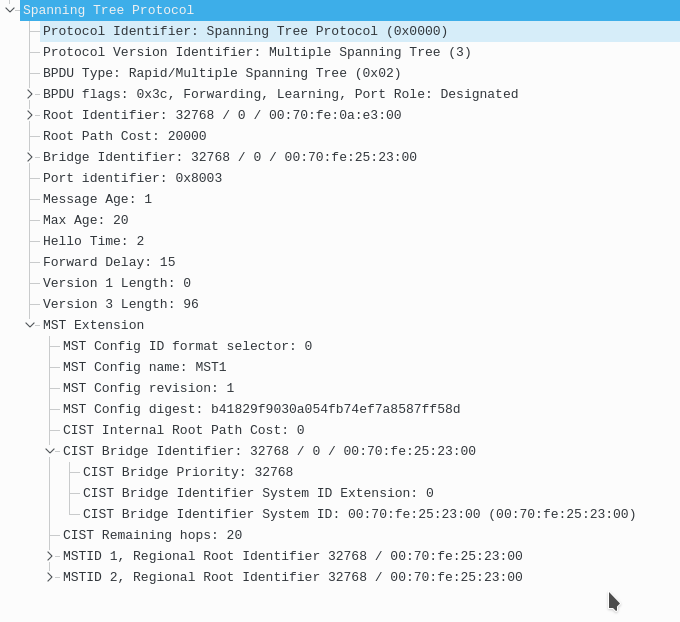Select the Port identifier 0x8003 row
Viewport: 680px width, 622px height.
[x=132, y=178]
